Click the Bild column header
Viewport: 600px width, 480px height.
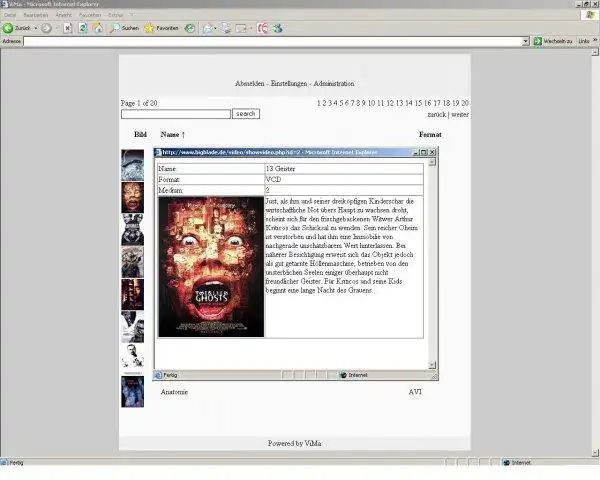tap(140, 134)
